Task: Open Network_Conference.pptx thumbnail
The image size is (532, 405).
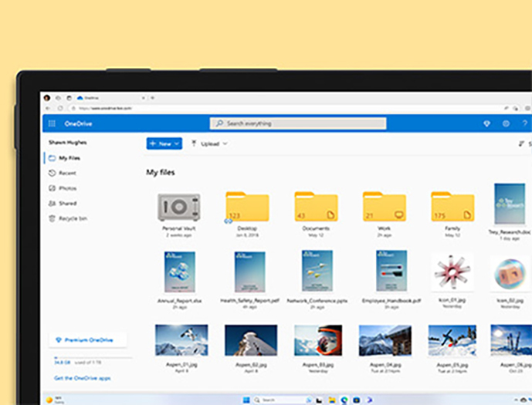Action: (317, 271)
